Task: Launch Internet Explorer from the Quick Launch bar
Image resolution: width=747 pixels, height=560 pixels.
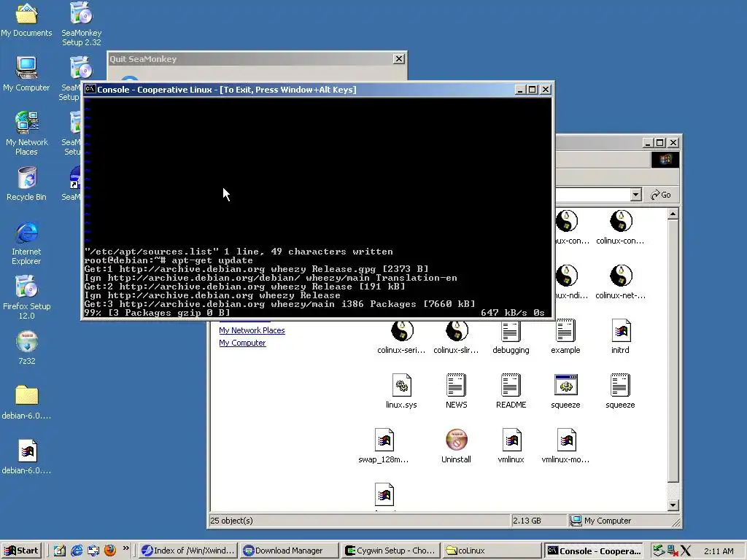Action: coord(76,551)
